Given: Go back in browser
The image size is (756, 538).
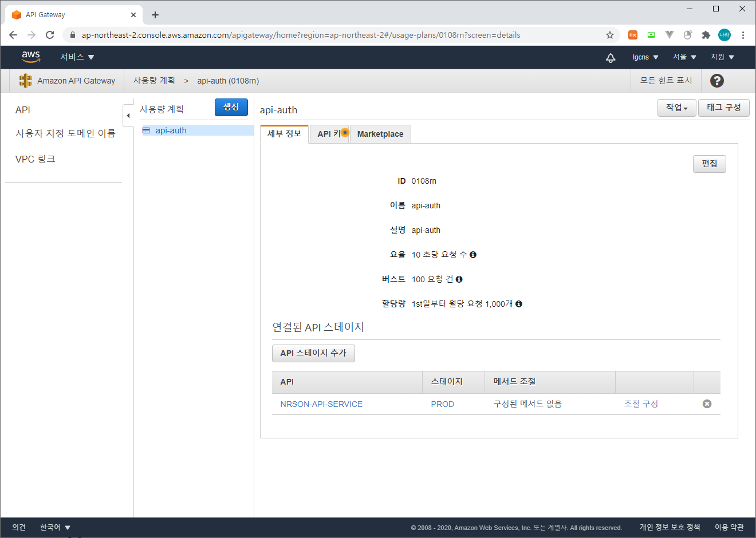Looking at the screenshot, I should (13, 35).
